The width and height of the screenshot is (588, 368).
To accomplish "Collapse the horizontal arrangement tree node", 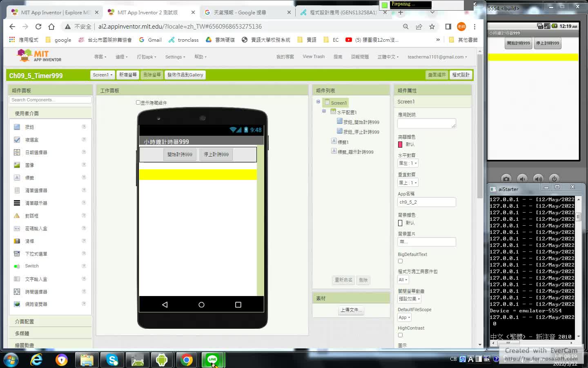I will (x=324, y=111).
